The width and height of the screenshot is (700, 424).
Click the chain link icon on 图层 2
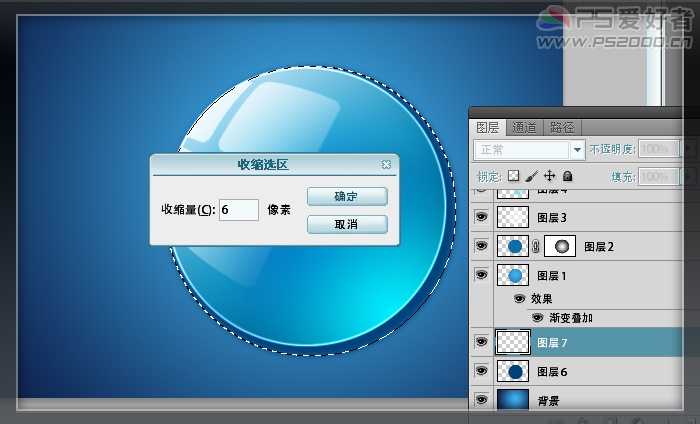coord(535,246)
